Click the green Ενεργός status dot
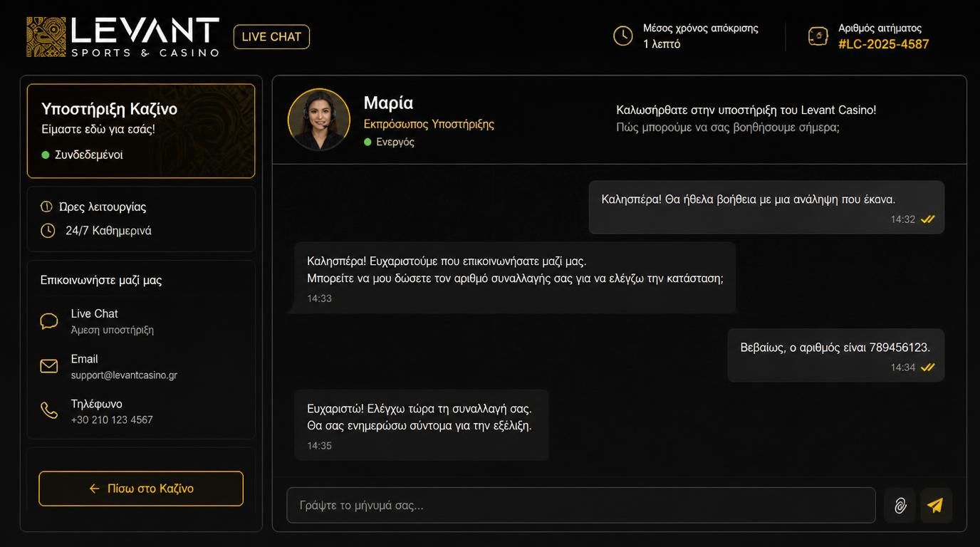980x547 pixels. pyautogui.click(x=367, y=142)
